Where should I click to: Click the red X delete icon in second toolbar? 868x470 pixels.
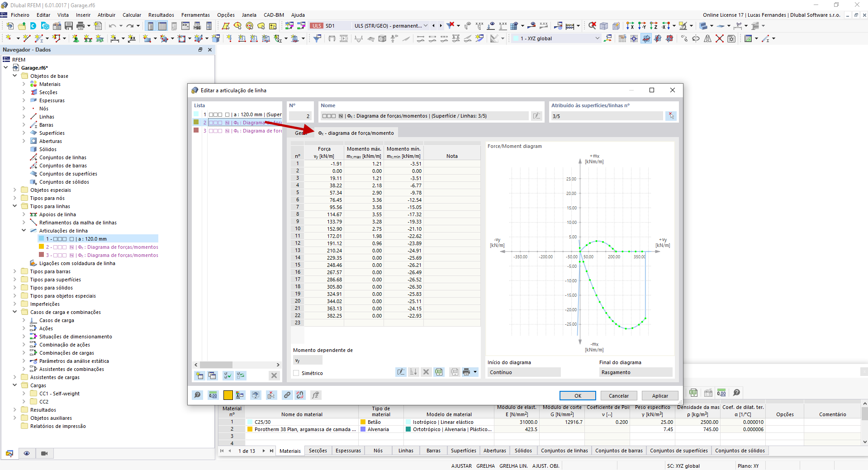coord(719,38)
